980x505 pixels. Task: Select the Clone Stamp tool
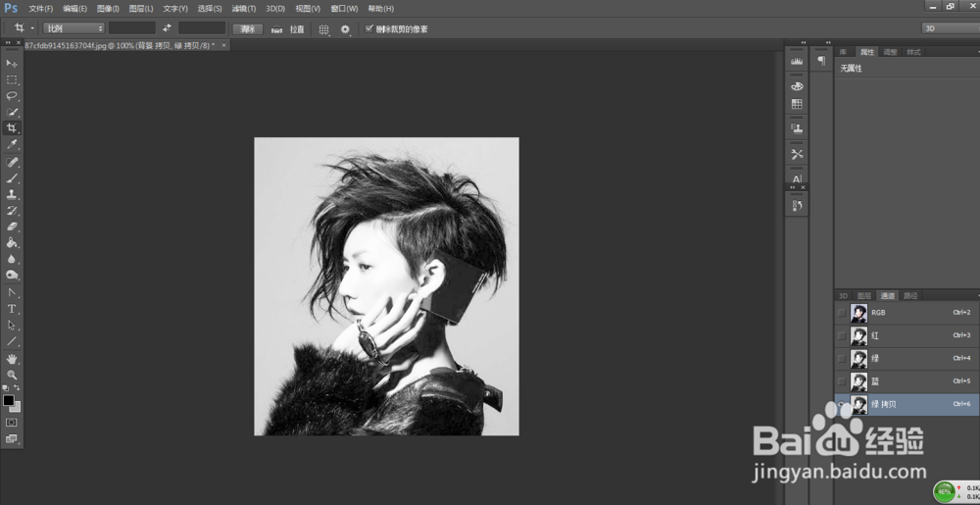(x=11, y=194)
